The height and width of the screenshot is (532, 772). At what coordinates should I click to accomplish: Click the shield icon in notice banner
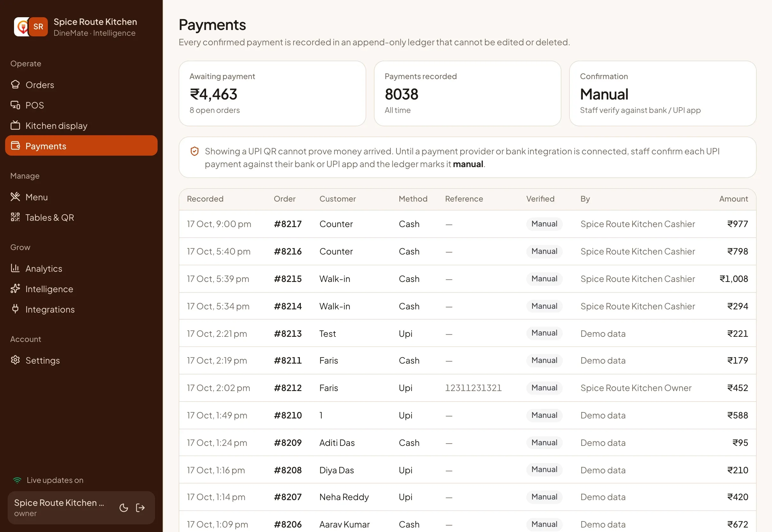195,151
